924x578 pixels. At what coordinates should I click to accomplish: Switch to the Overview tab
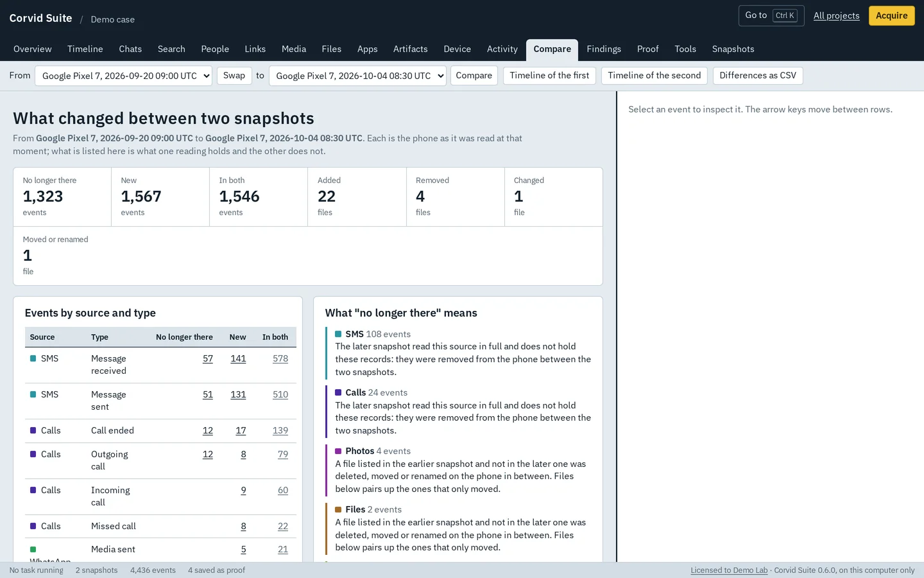(x=33, y=49)
